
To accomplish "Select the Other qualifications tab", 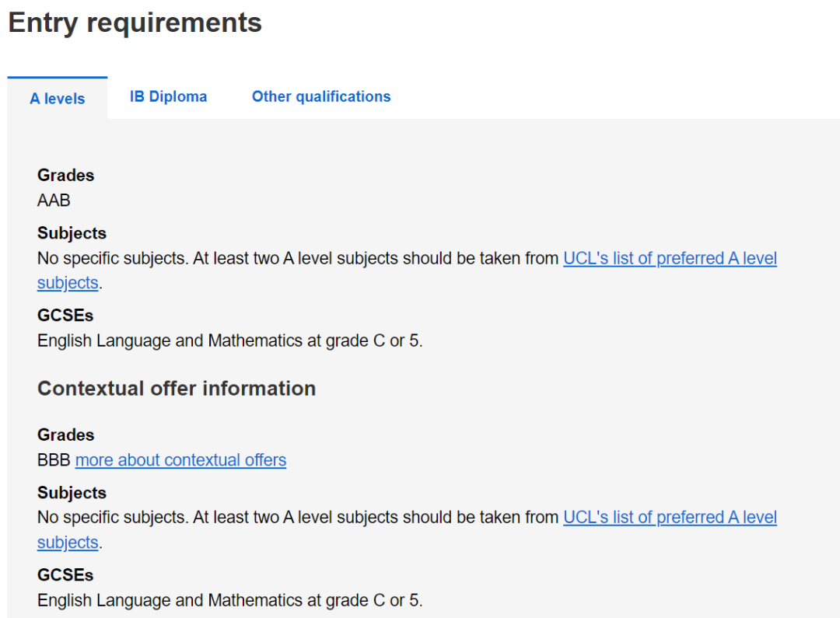I will click(x=321, y=97).
